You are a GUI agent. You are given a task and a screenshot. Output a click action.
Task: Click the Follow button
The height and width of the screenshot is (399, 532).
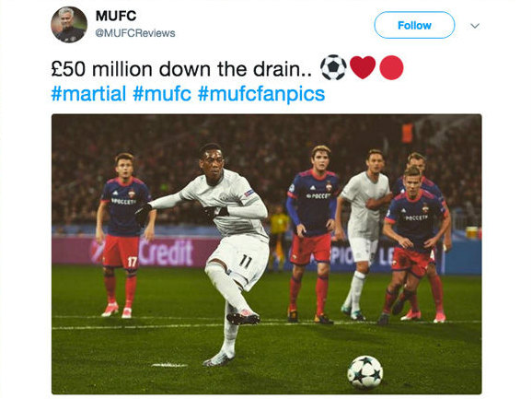pos(414,25)
